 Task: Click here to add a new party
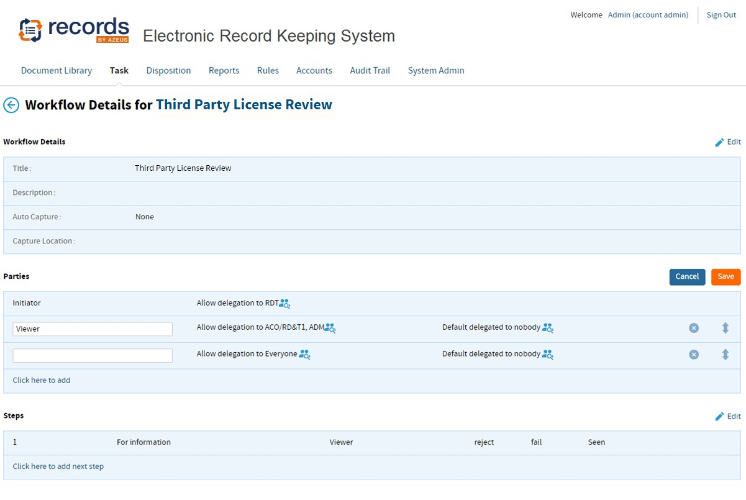click(41, 380)
